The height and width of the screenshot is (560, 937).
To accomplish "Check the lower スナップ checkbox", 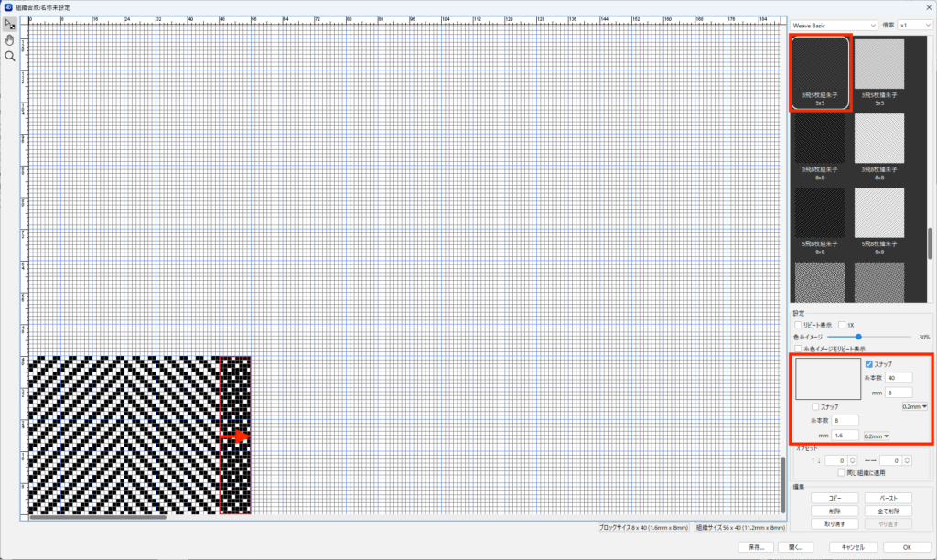I will pyautogui.click(x=815, y=406).
